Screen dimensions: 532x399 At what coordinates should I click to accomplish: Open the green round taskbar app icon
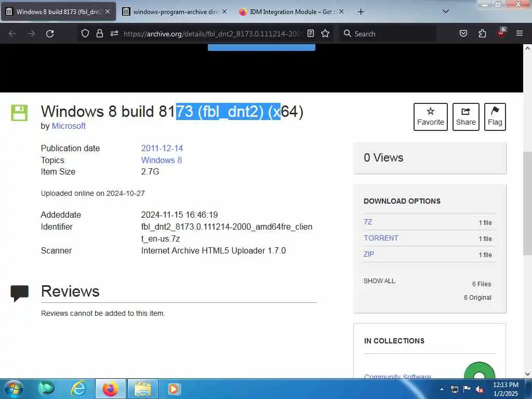46,389
